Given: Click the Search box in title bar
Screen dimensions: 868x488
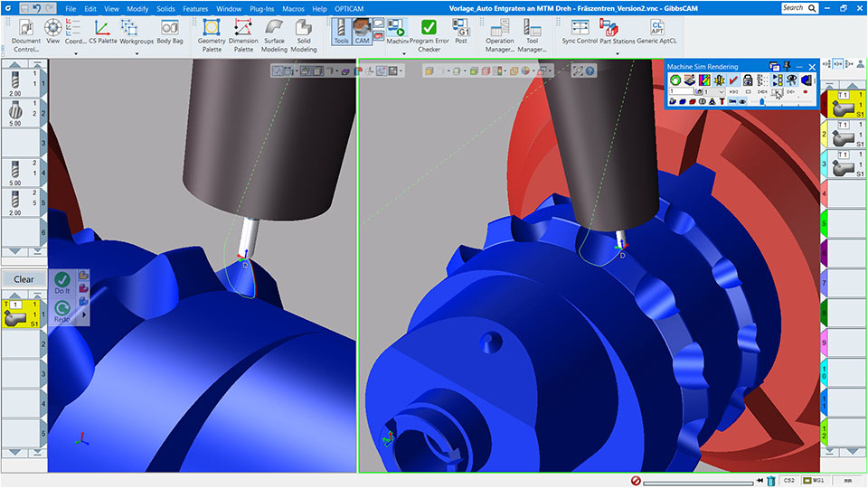Looking at the screenshot, I should pos(797,8).
